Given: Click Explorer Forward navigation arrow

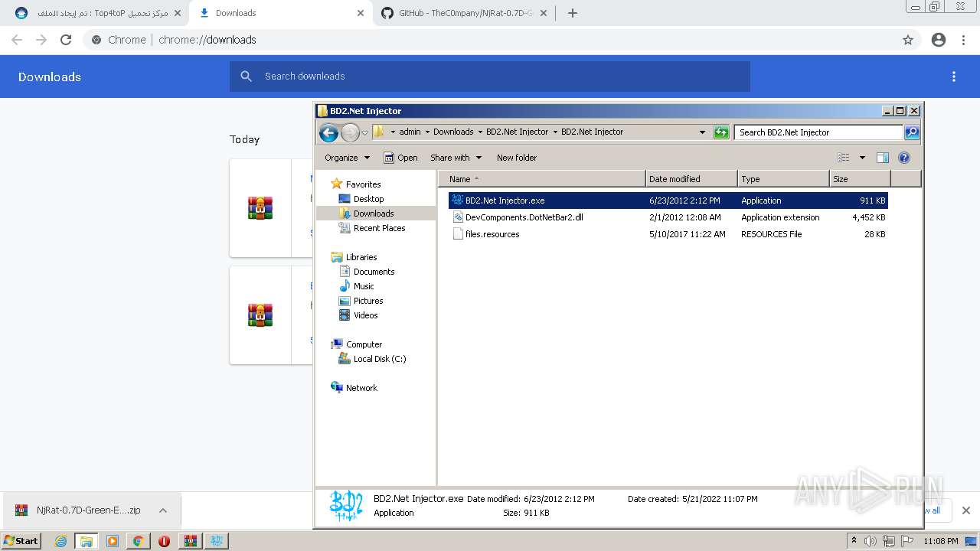Looking at the screenshot, I should coord(350,132).
